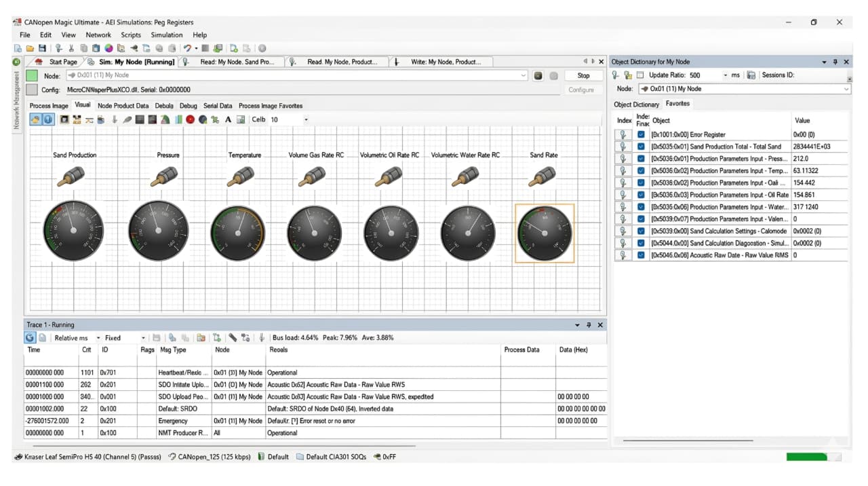Click the Temperature gauge dial

(239, 231)
